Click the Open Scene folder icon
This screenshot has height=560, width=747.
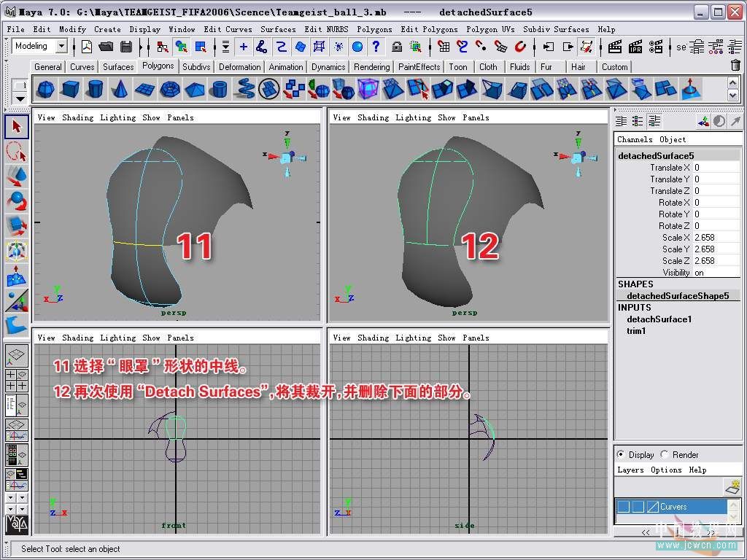tap(106, 47)
